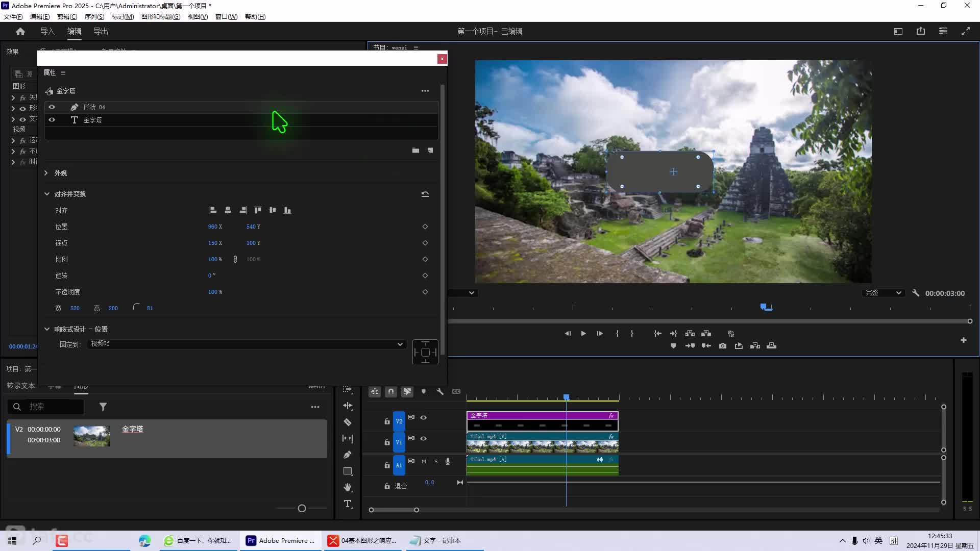Collapse the 响应式设计 - 位置 section
The image size is (980, 551).
pyautogui.click(x=46, y=329)
